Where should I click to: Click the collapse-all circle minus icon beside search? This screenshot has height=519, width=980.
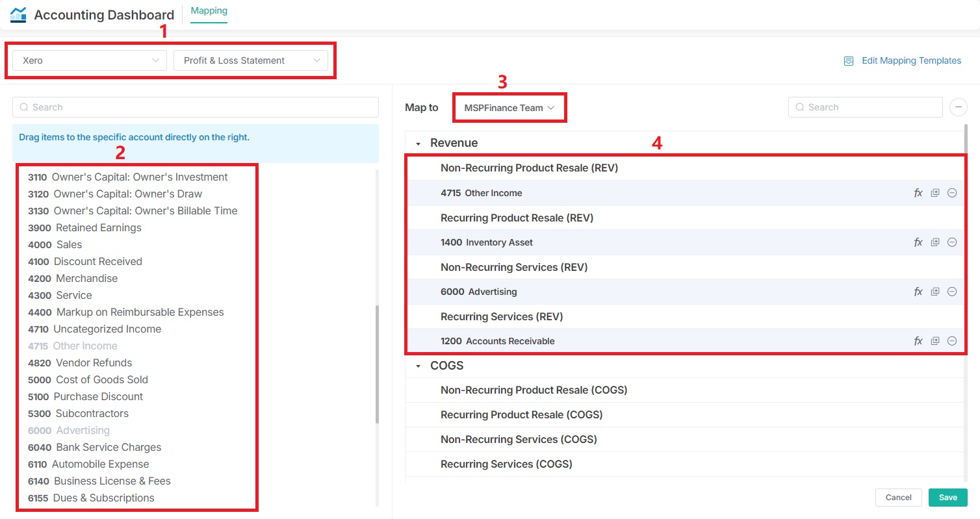[x=959, y=107]
